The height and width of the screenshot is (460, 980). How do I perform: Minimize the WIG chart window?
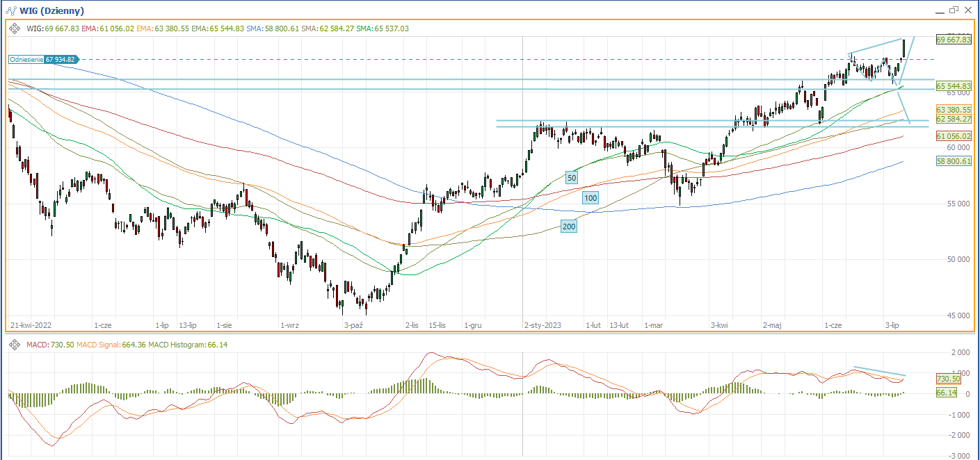940,10
